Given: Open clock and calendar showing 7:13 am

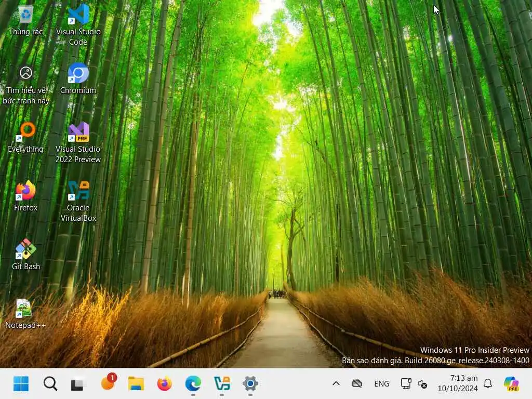Looking at the screenshot, I should [457, 383].
